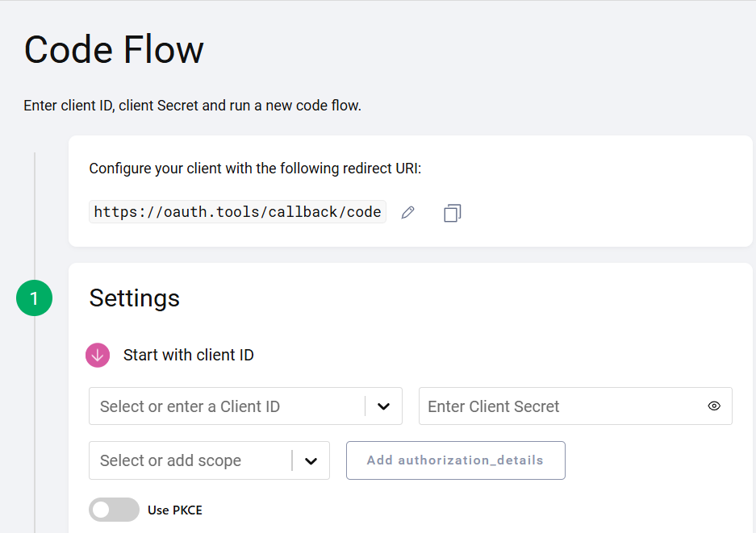Click the Use PKCE label text

click(x=175, y=510)
